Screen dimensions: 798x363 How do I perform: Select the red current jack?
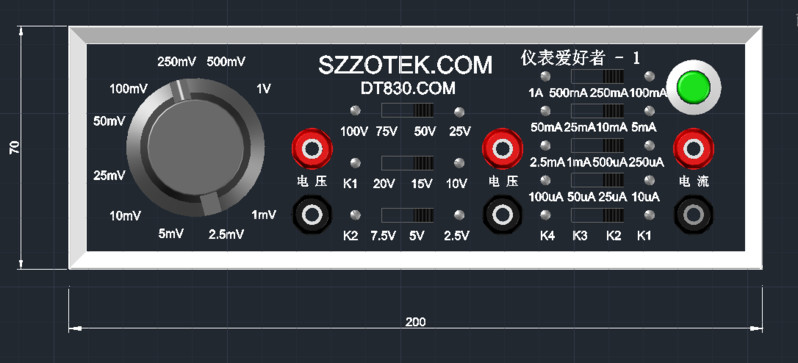(x=693, y=149)
